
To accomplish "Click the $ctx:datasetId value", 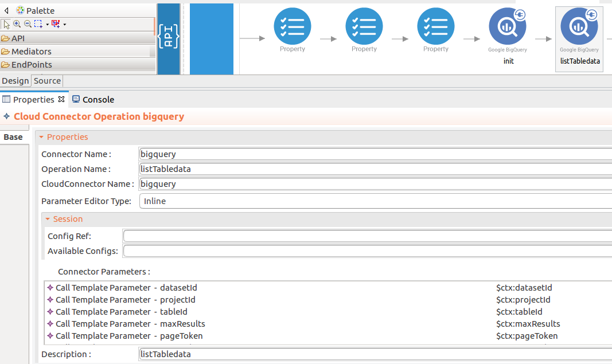I will coord(524,288).
